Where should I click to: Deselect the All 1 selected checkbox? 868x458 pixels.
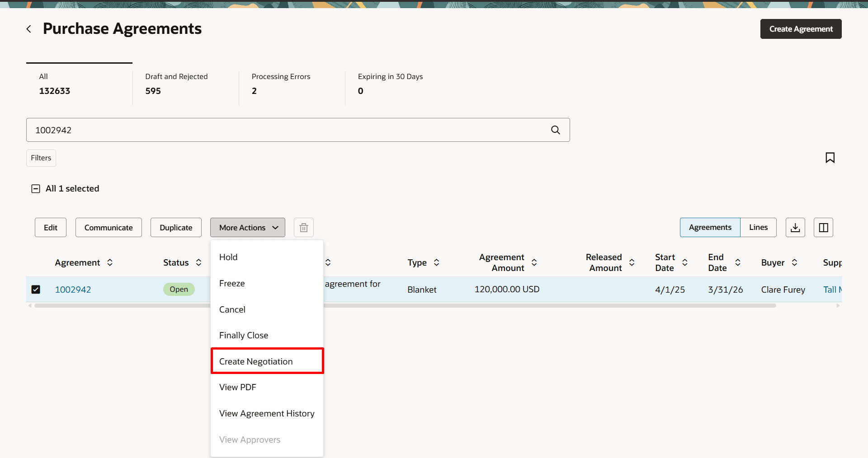coord(35,188)
